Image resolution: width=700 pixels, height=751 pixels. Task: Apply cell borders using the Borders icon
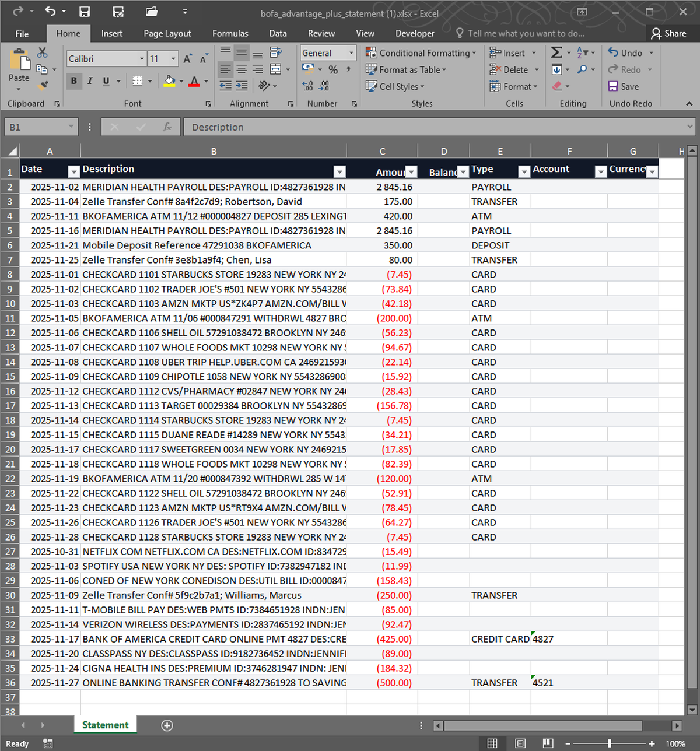[138, 80]
